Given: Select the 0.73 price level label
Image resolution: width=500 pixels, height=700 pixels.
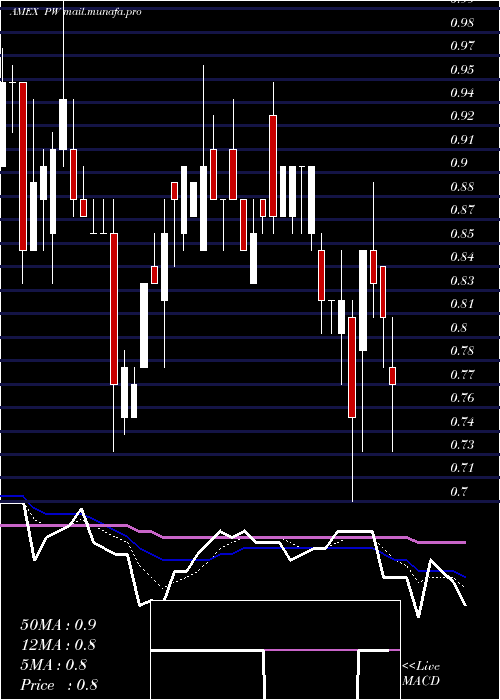Looking at the screenshot, I should coord(462,444).
